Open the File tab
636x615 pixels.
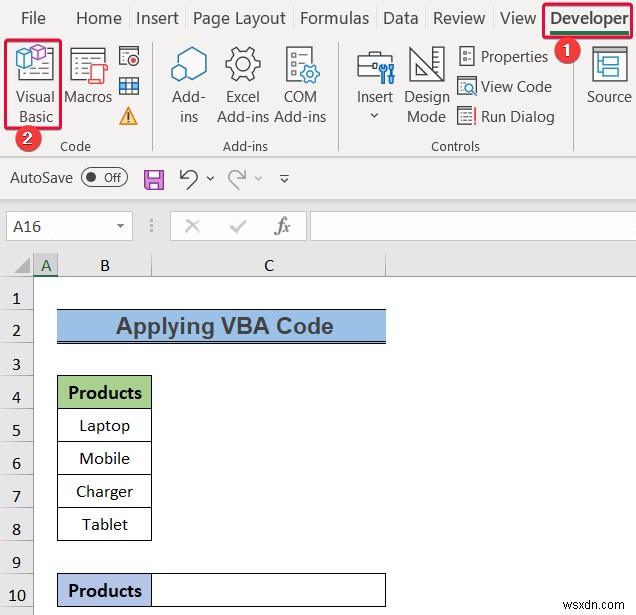point(33,18)
